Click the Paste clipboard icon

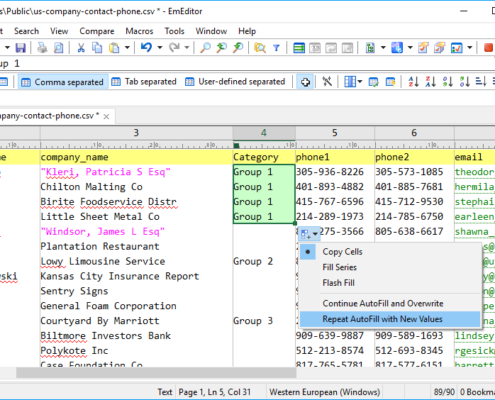(114, 48)
